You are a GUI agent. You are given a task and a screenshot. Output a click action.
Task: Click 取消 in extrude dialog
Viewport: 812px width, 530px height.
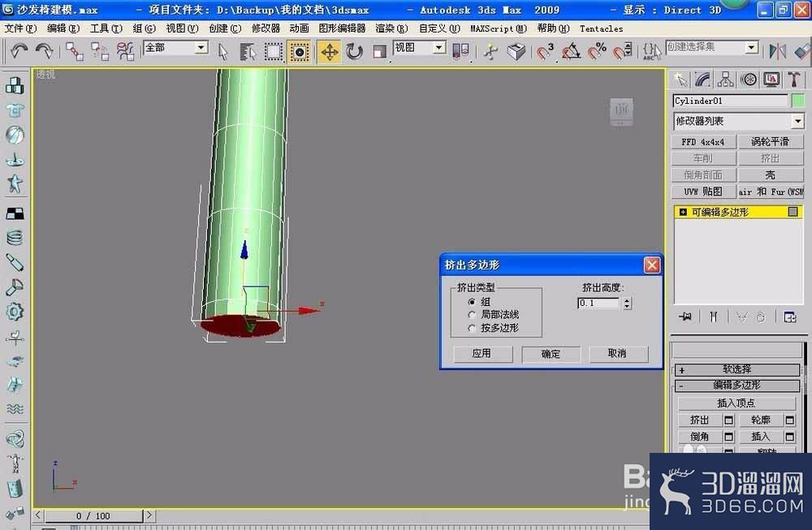pos(617,354)
